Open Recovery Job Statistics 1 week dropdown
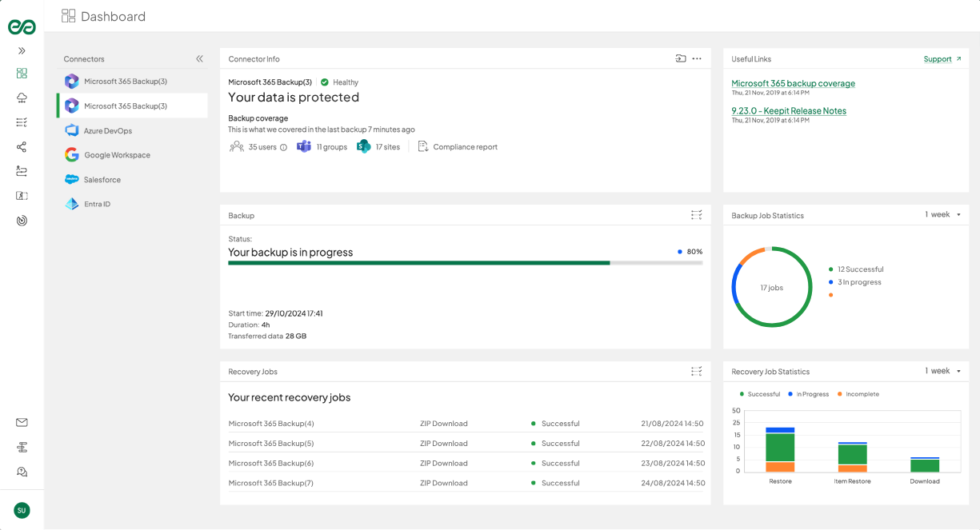Screen dimensions: 980x530 tap(942, 371)
